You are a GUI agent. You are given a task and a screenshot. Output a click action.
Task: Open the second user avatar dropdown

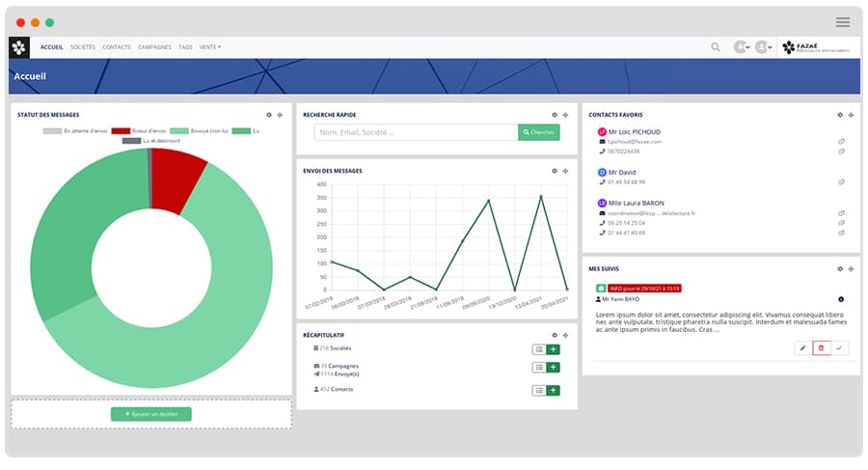764,47
